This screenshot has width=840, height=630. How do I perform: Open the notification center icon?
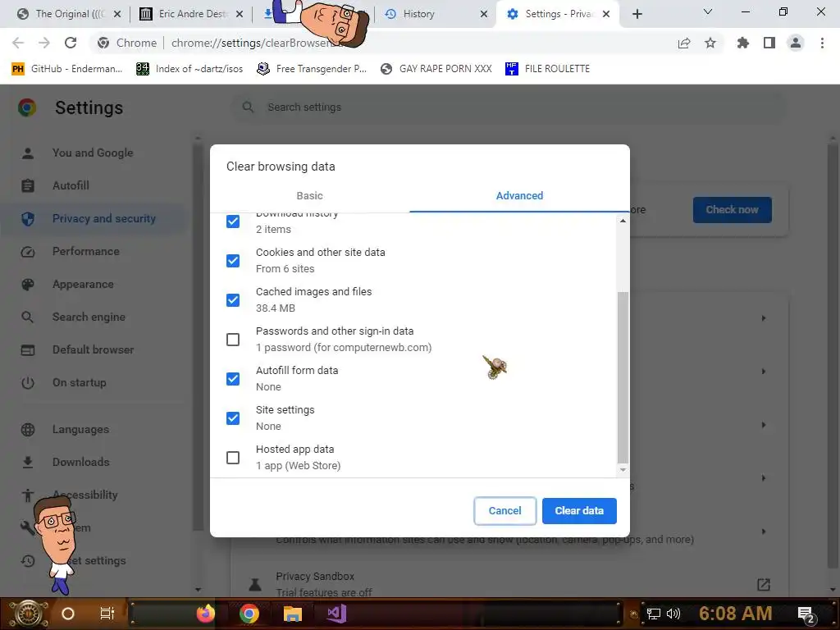tap(806, 614)
